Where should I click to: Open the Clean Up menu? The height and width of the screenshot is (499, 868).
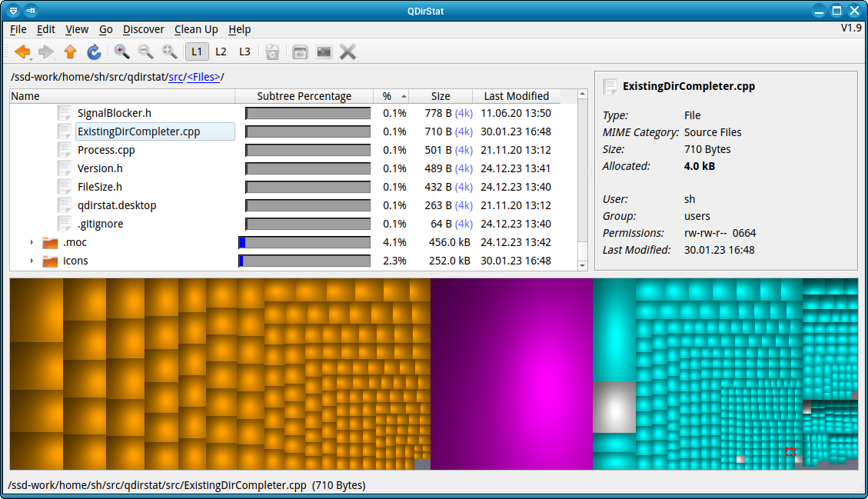point(196,29)
